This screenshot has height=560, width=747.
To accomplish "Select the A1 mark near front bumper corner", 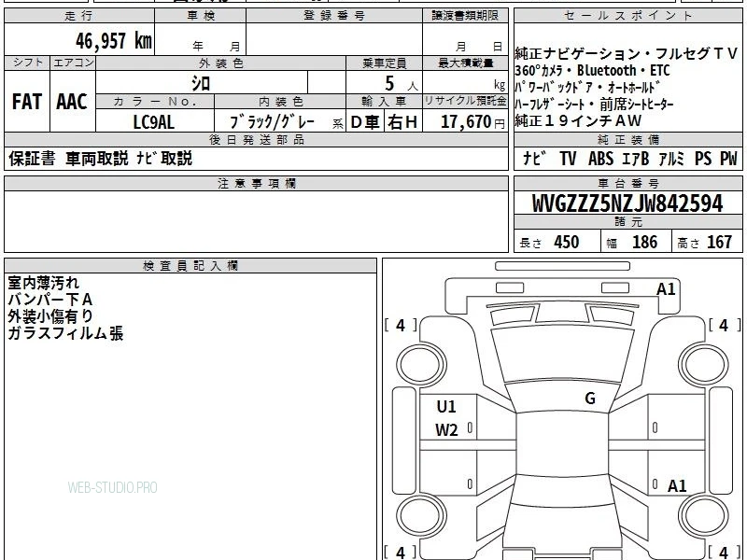I will (x=666, y=289).
